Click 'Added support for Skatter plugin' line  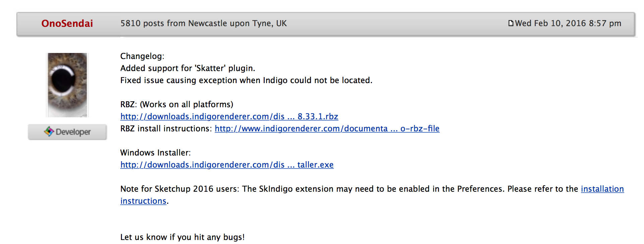188,68
